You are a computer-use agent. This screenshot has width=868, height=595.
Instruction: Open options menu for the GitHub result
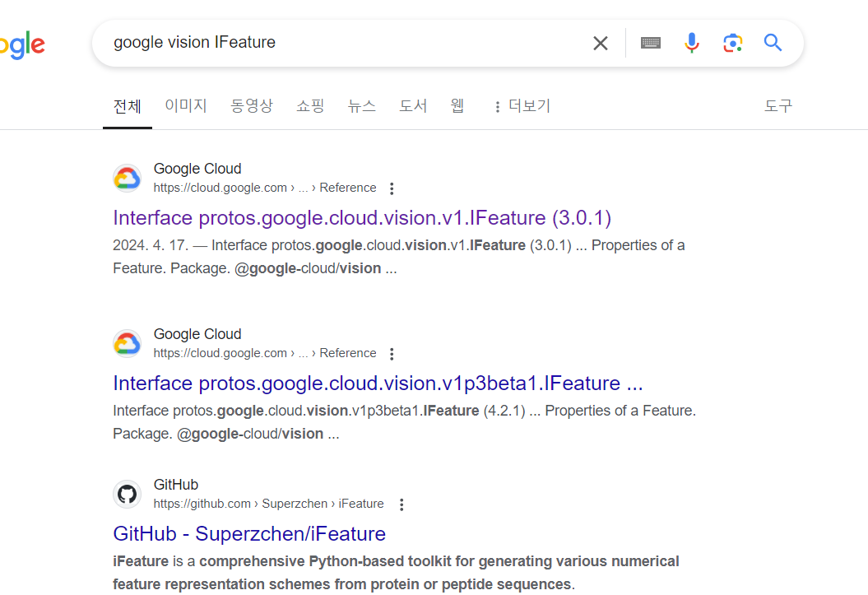402,504
